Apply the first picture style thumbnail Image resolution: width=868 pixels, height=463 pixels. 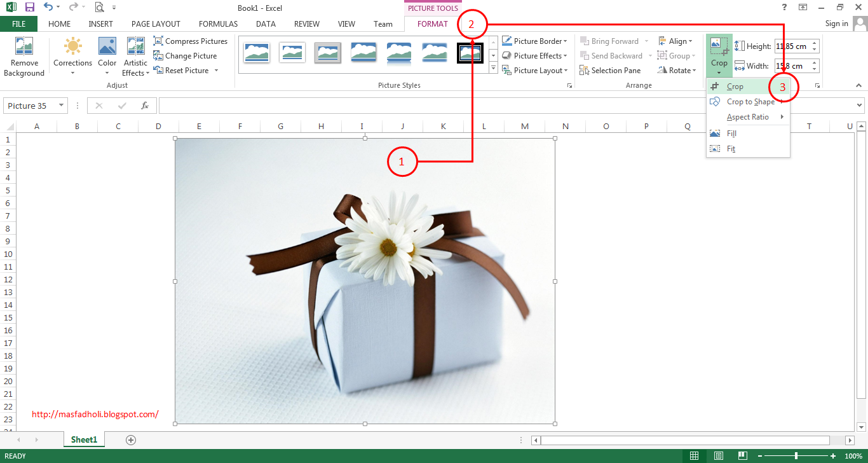coord(257,53)
